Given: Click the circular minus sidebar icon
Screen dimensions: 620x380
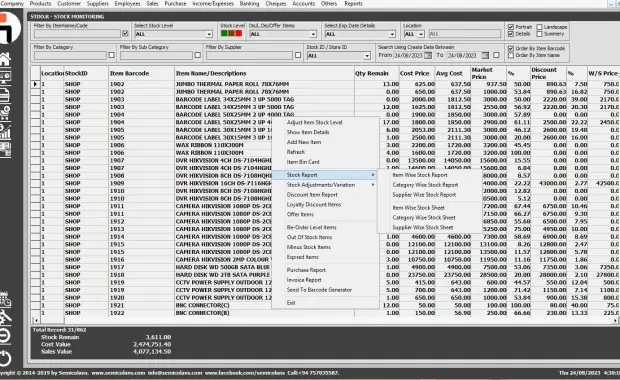Looking at the screenshot, I should tap(5, 336).
